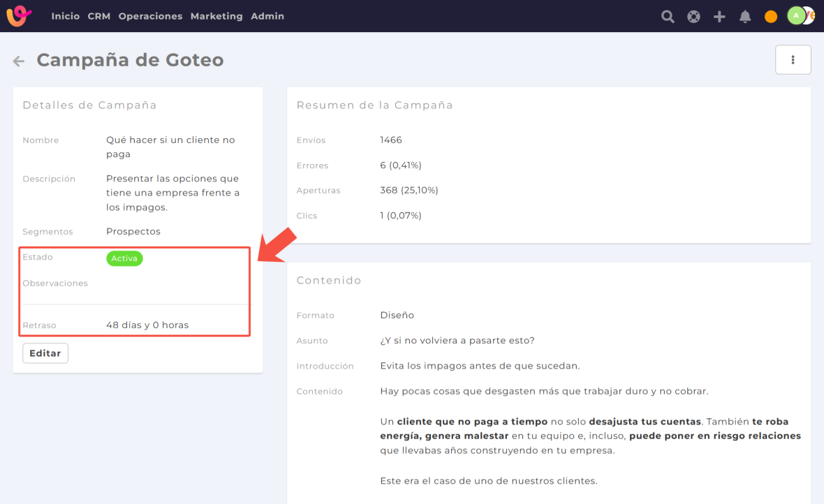Open the three-dot options menu

[793, 60]
